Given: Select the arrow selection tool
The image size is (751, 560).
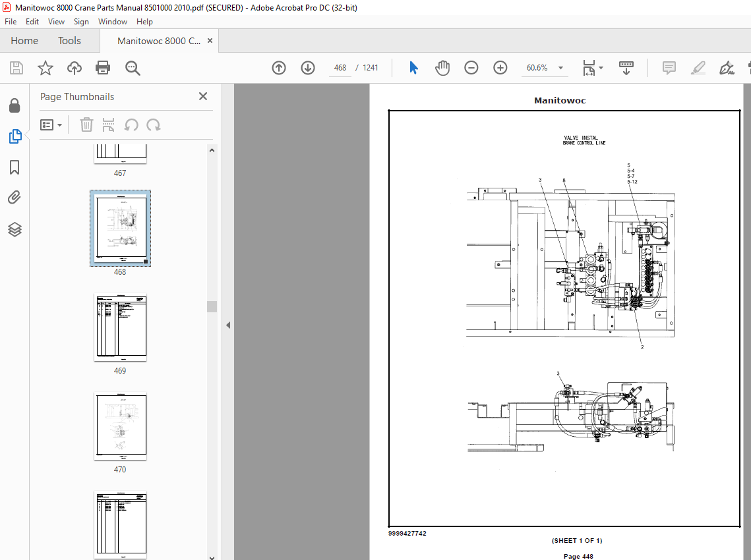Looking at the screenshot, I should coord(414,68).
